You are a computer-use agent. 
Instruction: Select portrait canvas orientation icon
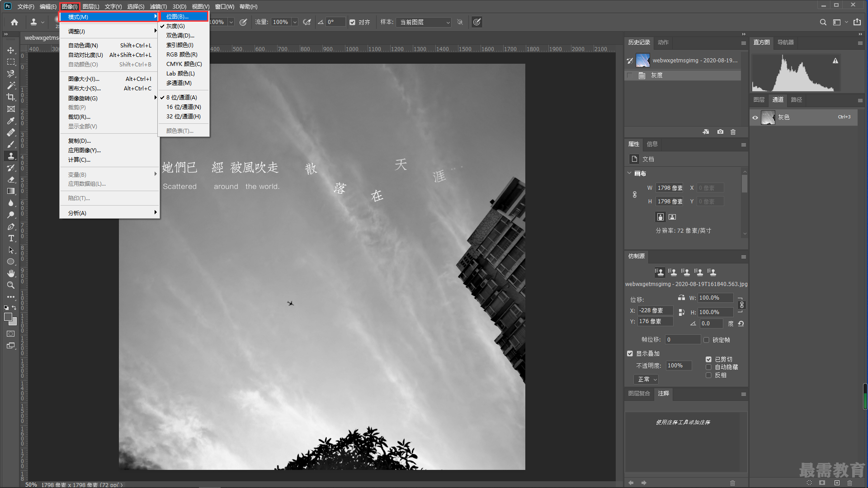[660, 217]
